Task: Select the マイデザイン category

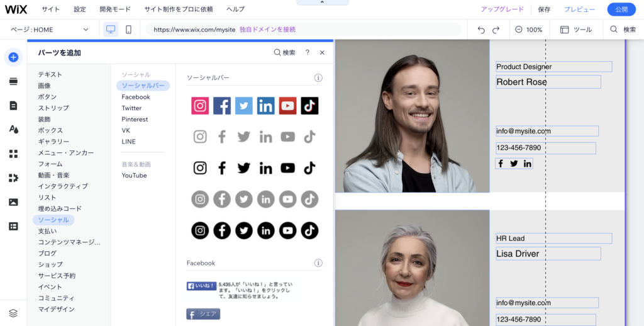Action: (x=56, y=309)
